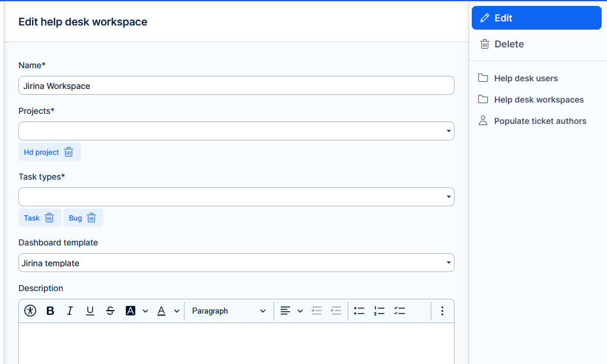Insert a to-do checklist
The image size is (607, 364).
(399, 311)
